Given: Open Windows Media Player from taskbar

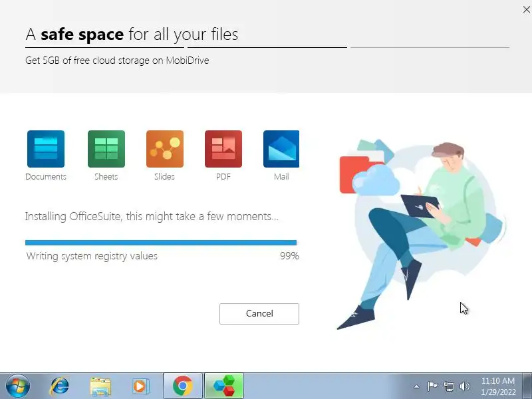Looking at the screenshot, I should click(140, 386).
